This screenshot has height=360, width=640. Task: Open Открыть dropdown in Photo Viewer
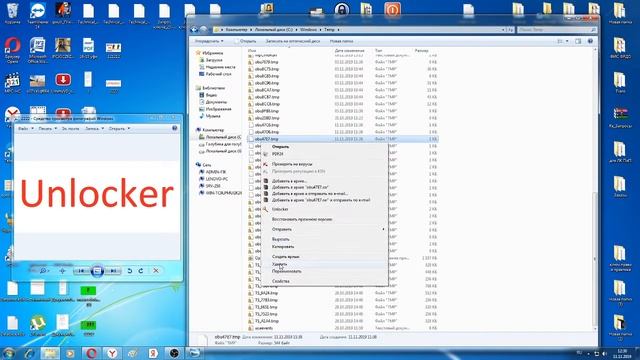pos(119,129)
